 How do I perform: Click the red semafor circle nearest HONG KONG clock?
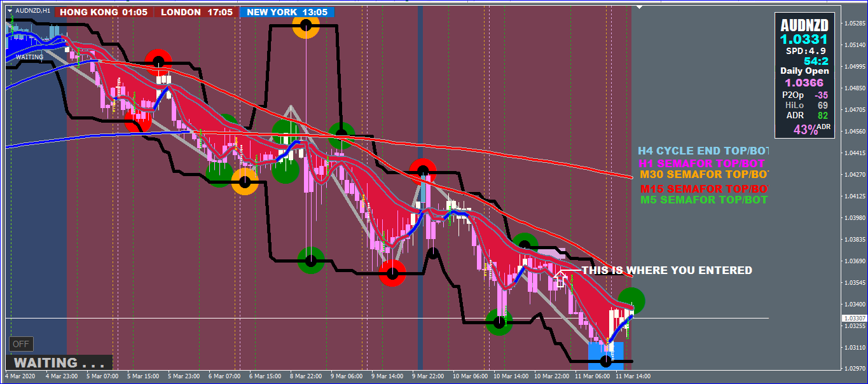(x=158, y=62)
